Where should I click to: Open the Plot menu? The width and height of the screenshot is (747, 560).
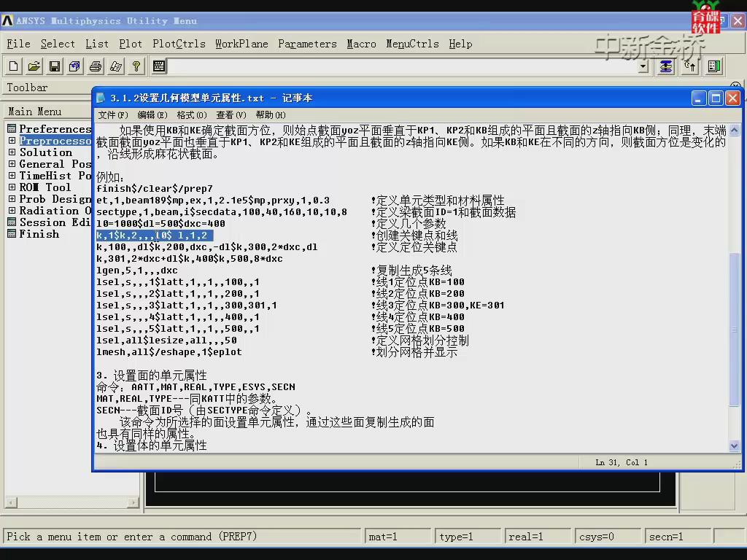click(131, 44)
